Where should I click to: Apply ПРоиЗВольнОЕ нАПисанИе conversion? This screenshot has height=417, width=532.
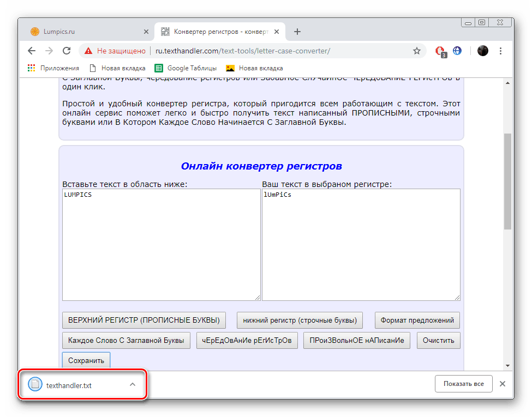pyautogui.click(x=357, y=340)
